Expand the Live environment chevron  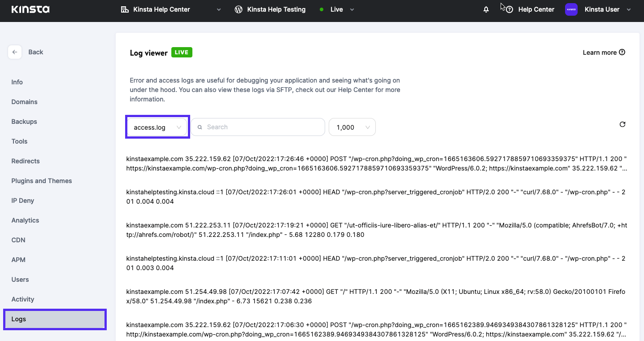click(x=351, y=9)
